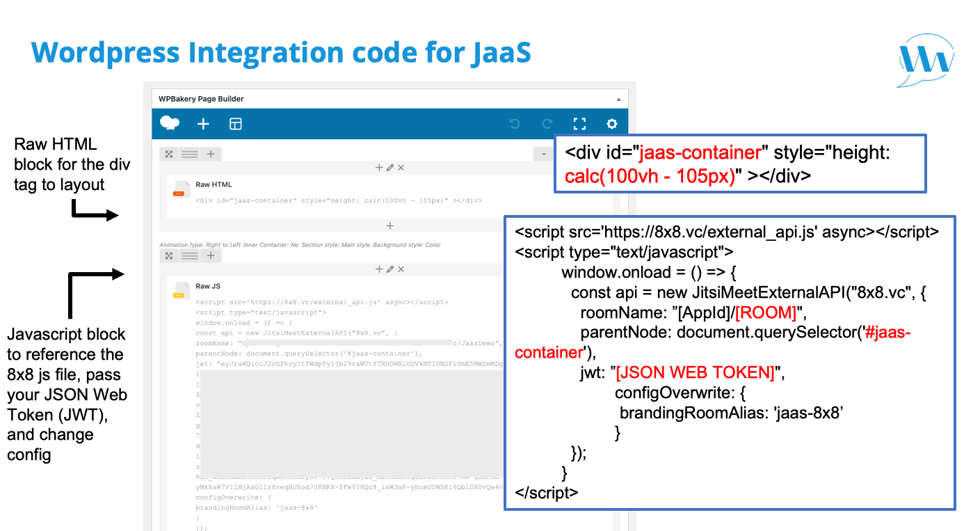Append element with plus below Raw HTML
980x531 pixels.
click(390, 225)
